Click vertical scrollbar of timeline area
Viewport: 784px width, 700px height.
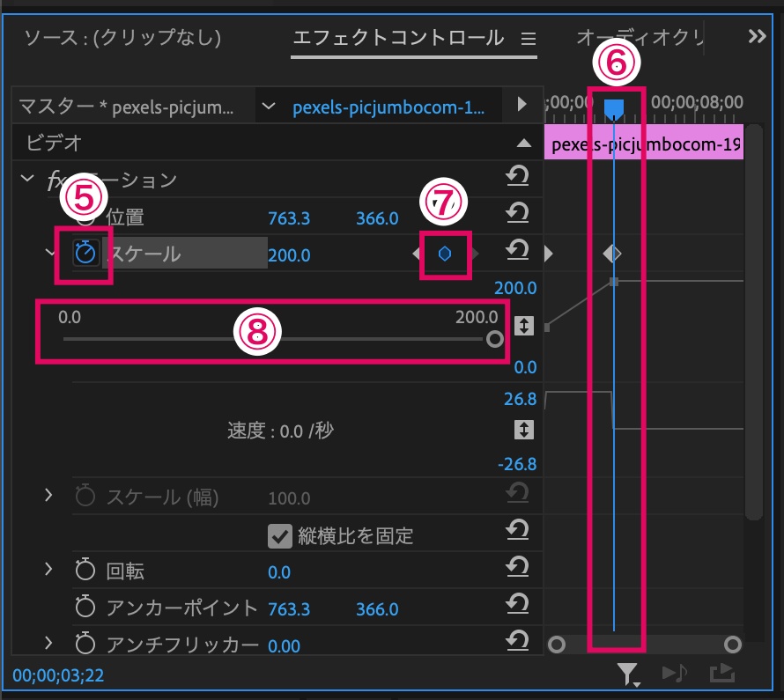[x=753, y=322]
